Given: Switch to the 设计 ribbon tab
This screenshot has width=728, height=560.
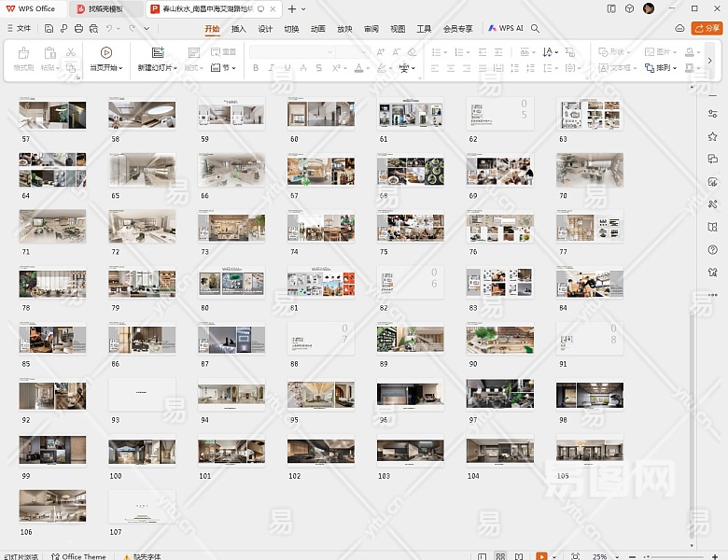Looking at the screenshot, I should 265,29.
